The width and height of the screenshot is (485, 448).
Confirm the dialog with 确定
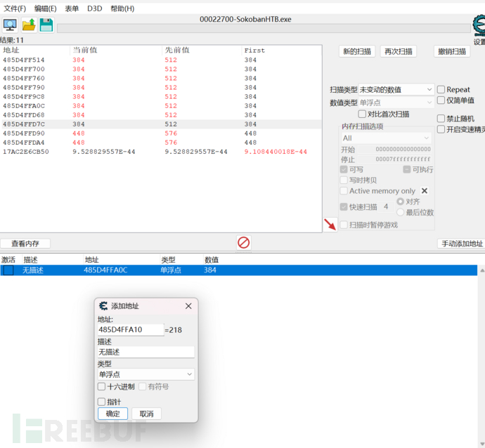tap(112, 414)
